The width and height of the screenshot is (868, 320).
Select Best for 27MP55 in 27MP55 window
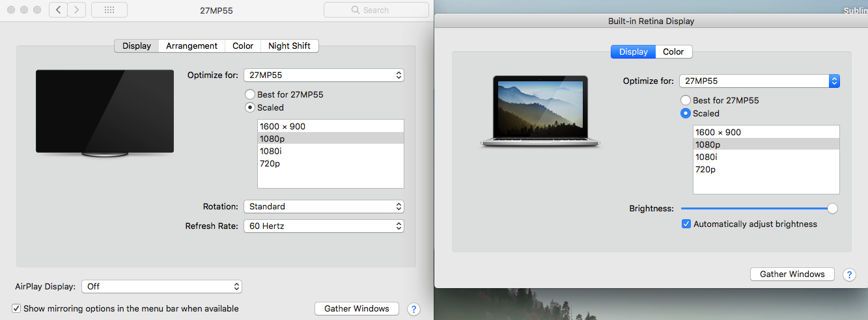coord(250,94)
